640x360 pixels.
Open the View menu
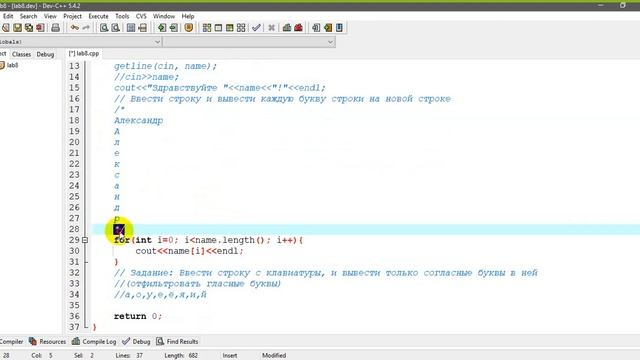(50, 16)
